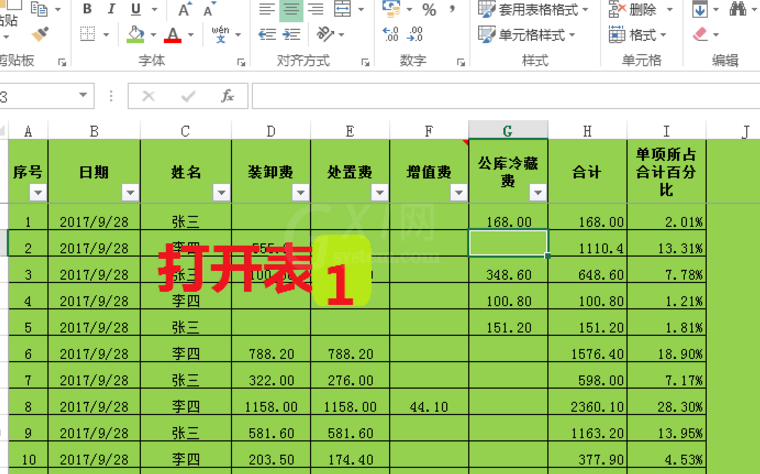Viewport: 760px width, 474px height.
Task: Select column G header
Action: (x=508, y=130)
